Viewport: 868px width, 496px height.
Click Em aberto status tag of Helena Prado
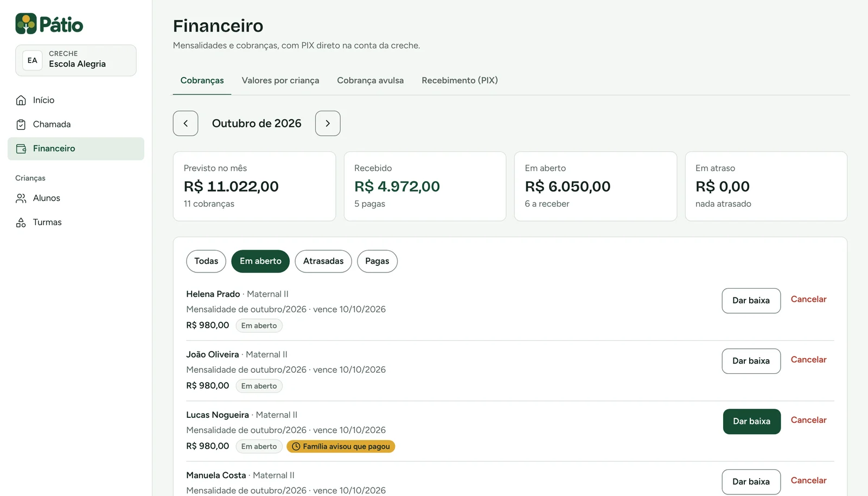[259, 326]
